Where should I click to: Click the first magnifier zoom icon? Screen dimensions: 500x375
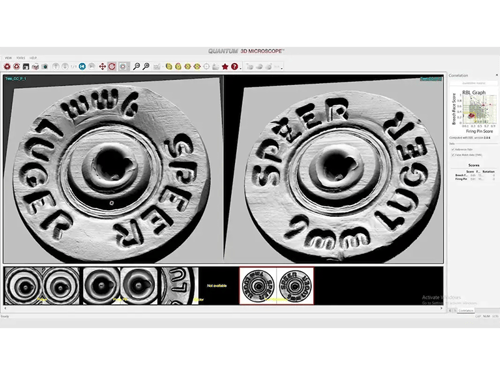(x=136, y=67)
